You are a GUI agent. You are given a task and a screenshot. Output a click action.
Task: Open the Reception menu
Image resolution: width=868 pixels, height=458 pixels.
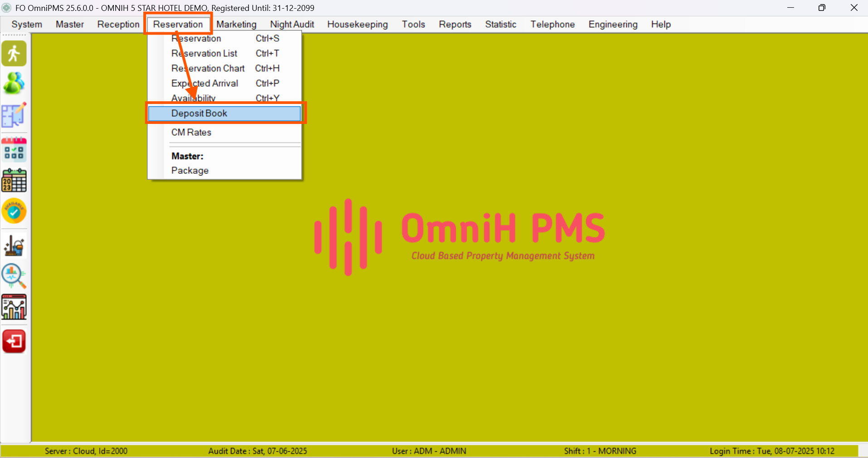pyautogui.click(x=118, y=25)
